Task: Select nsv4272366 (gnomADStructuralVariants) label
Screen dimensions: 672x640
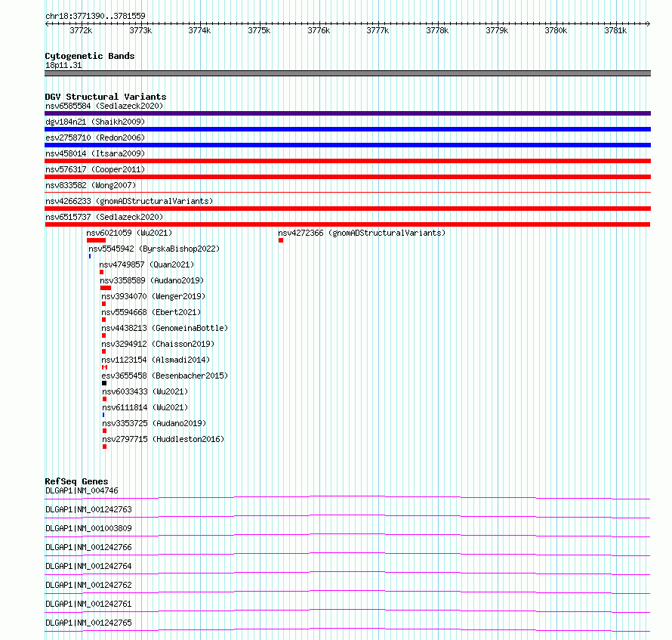Action: point(362,233)
